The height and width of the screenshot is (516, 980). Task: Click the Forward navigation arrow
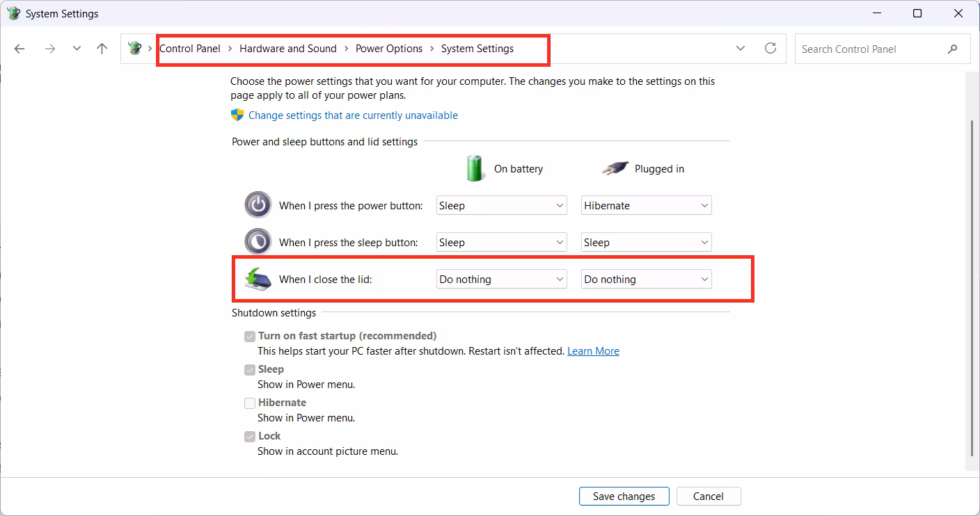click(49, 49)
